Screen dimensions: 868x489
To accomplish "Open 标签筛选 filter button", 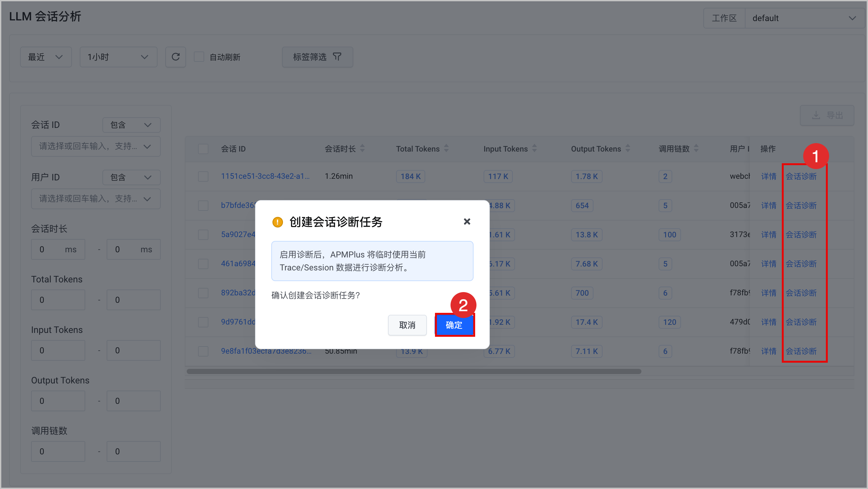I will click(317, 57).
